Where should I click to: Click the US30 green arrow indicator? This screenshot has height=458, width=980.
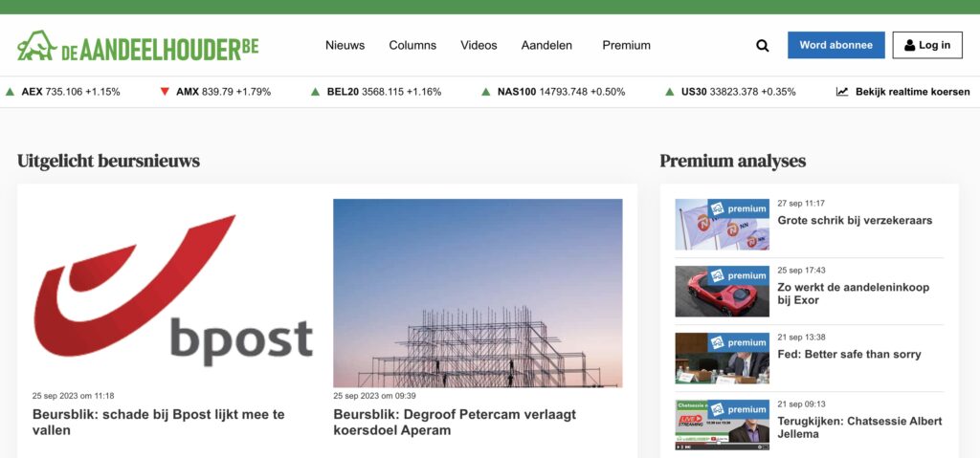point(670,92)
